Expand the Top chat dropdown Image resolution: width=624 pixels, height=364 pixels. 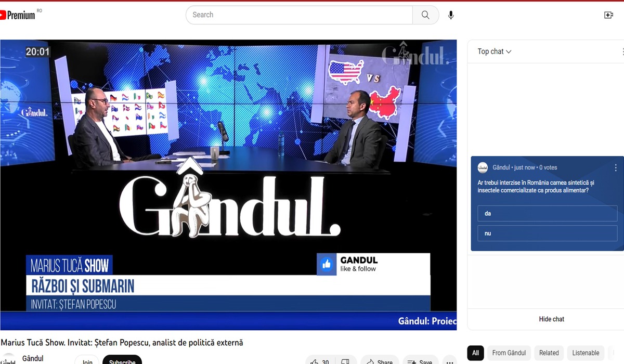point(495,51)
